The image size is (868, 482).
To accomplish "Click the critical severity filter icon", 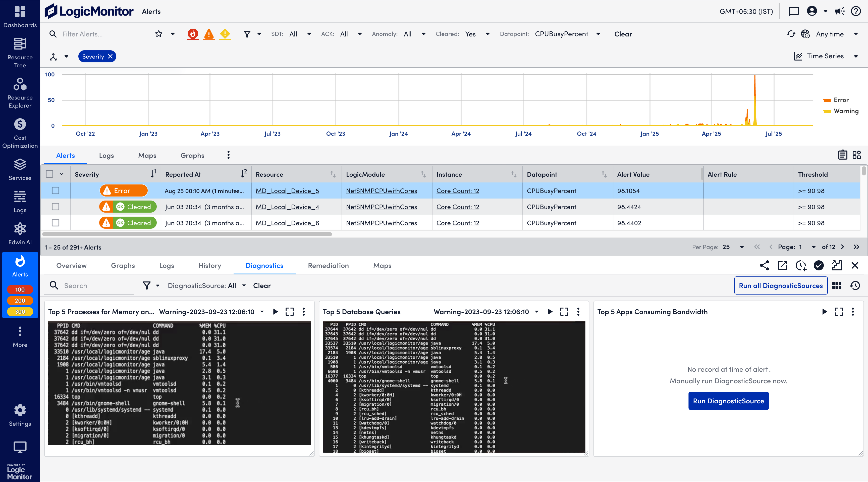I will tap(193, 34).
